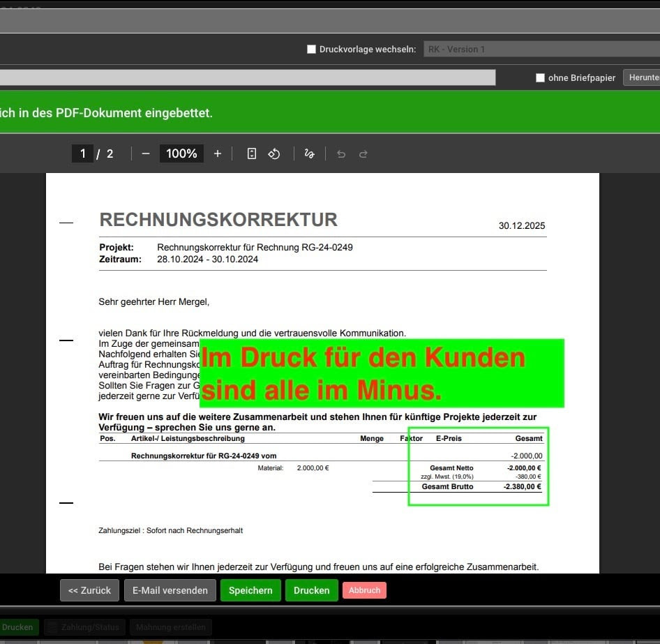Image resolution: width=660 pixels, height=644 pixels.
Task: Click the current page number field
Action: coord(82,153)
